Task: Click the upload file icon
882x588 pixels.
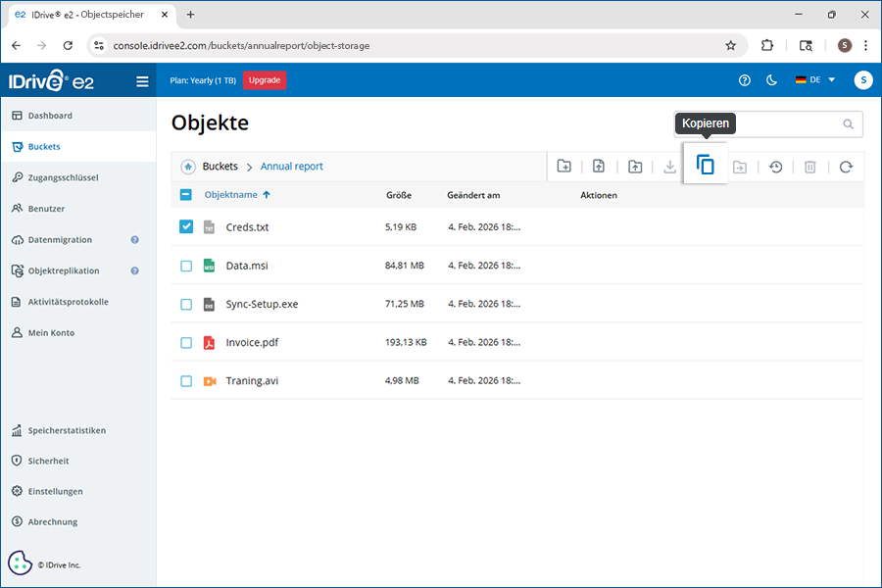Action: pos(599,167)
